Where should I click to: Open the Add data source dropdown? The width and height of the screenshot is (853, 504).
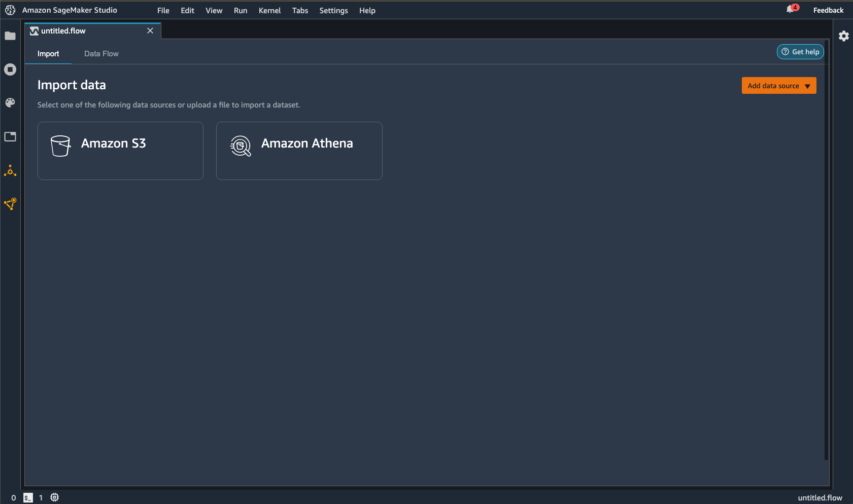pos(779,85)
